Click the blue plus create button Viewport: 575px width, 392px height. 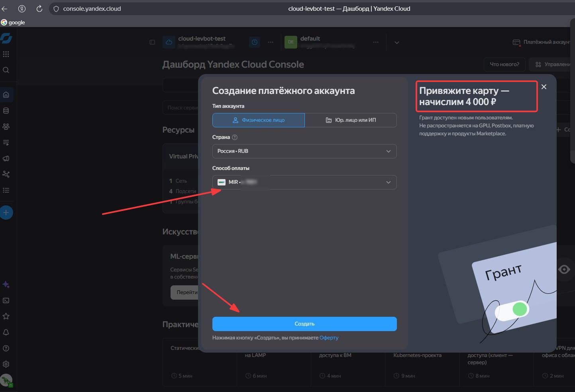pos(6,213)
